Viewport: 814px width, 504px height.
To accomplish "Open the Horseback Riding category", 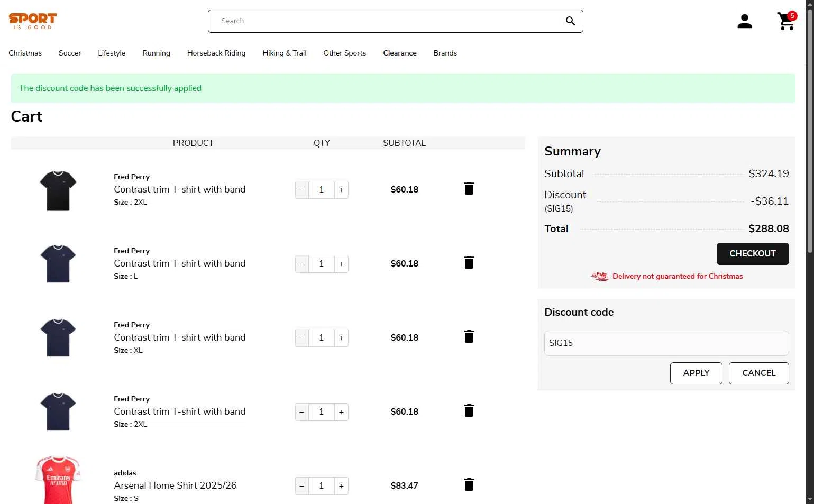I will click(216, 53).
